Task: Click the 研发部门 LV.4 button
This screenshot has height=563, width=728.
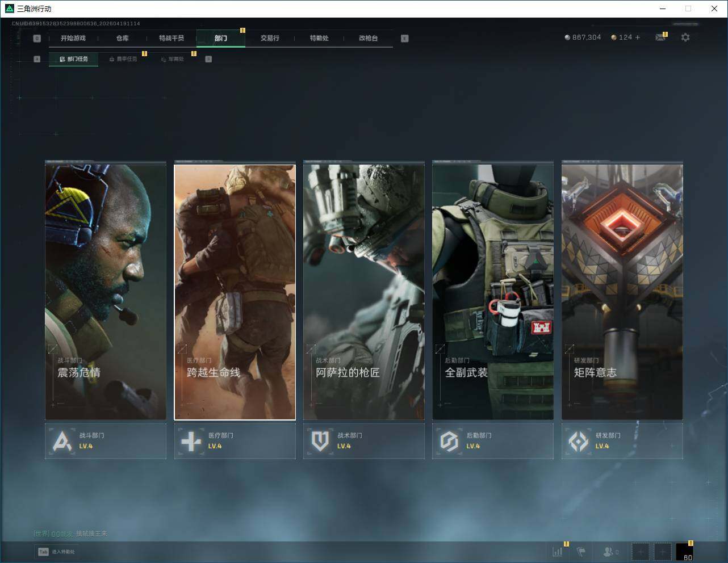Action: pos(622,441)
